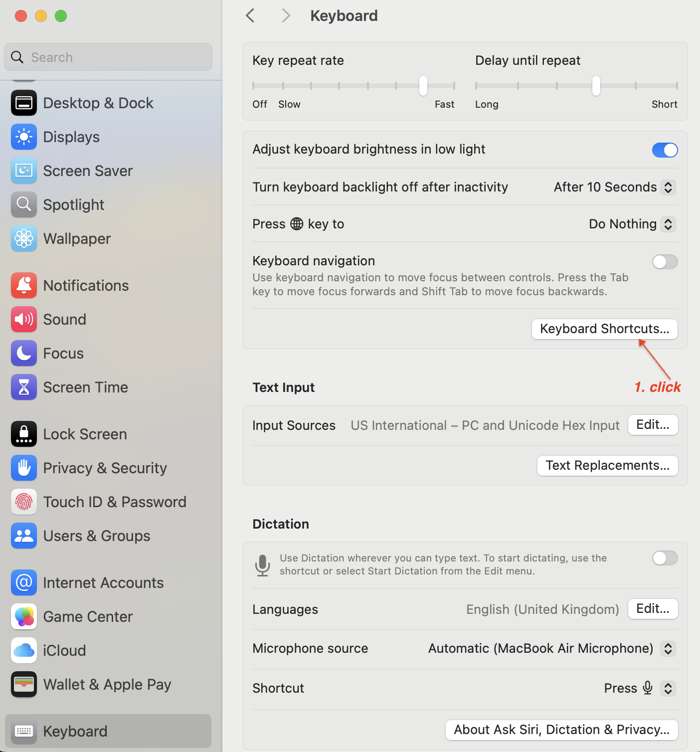Turn on the Dictation toggle
Image resolution: width=700 pixels, height=752 pixels.
coord(665,558)
